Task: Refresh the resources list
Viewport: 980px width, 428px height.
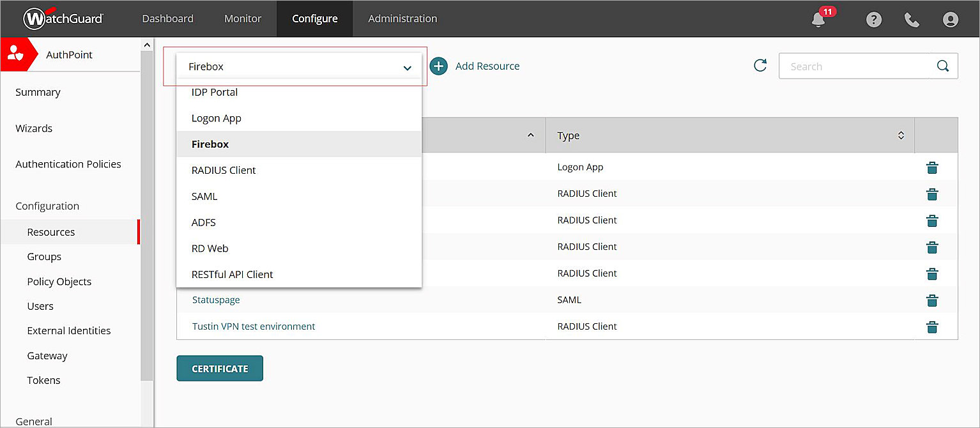Action: pos(760,65)
